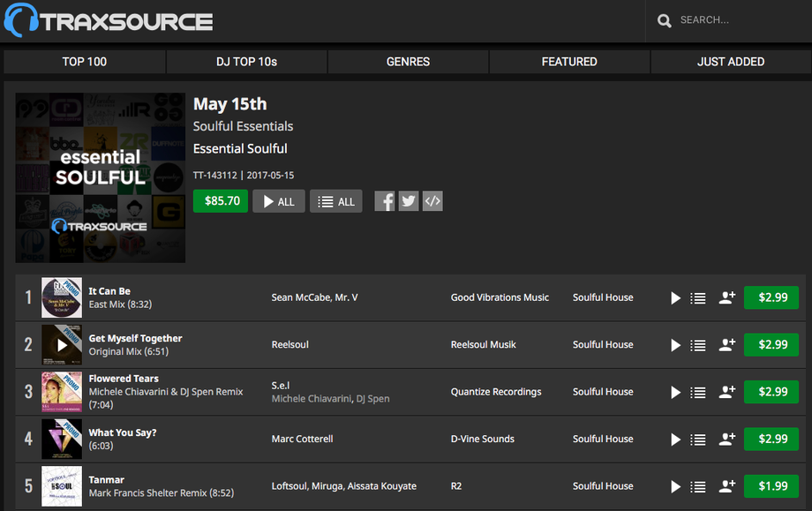Open the JUST ADDED tab

click(731, 62)
